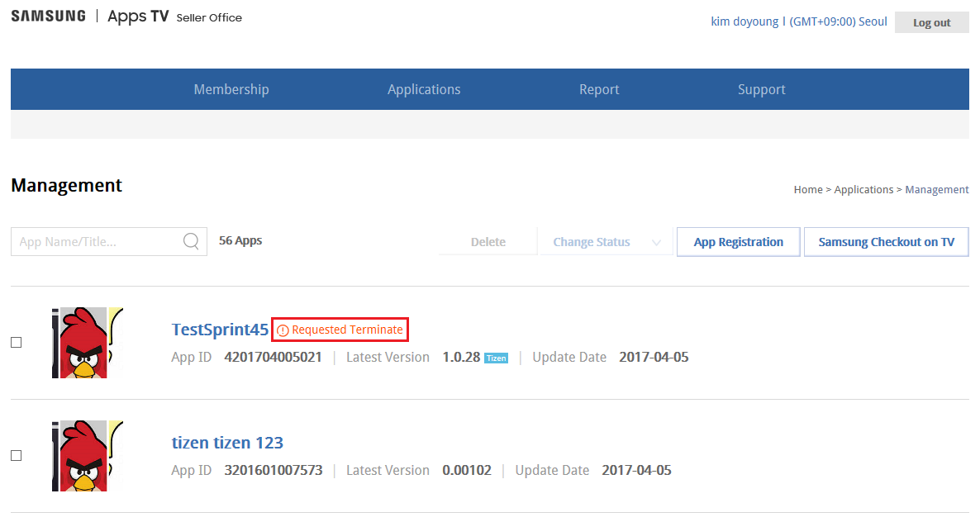This screenshot has width=980, height=522.
Task: Click version number 1.0.28
Action: tap(461, 357)
